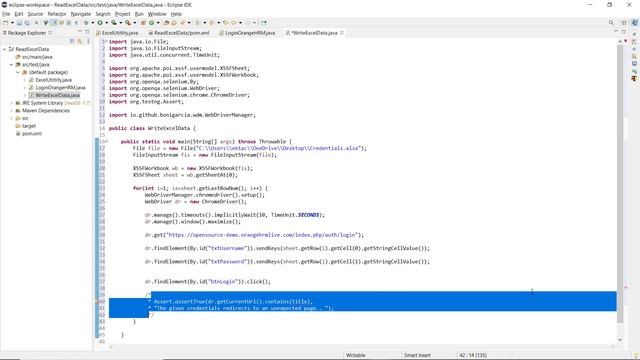Fold the main method at line 16
Viewport: 640px width, 360px height.
[x=107, y=142]
